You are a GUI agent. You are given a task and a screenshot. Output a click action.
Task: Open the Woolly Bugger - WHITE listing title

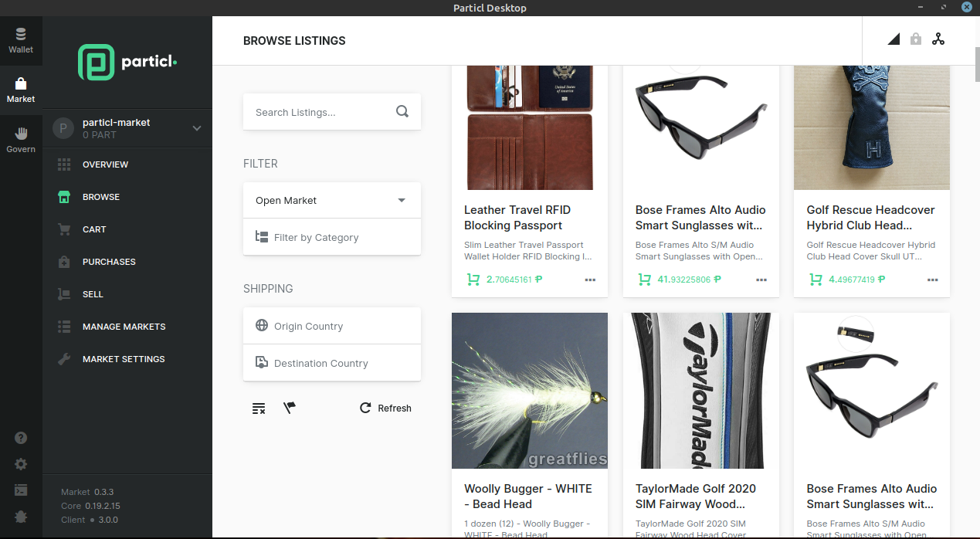(528, 497)
